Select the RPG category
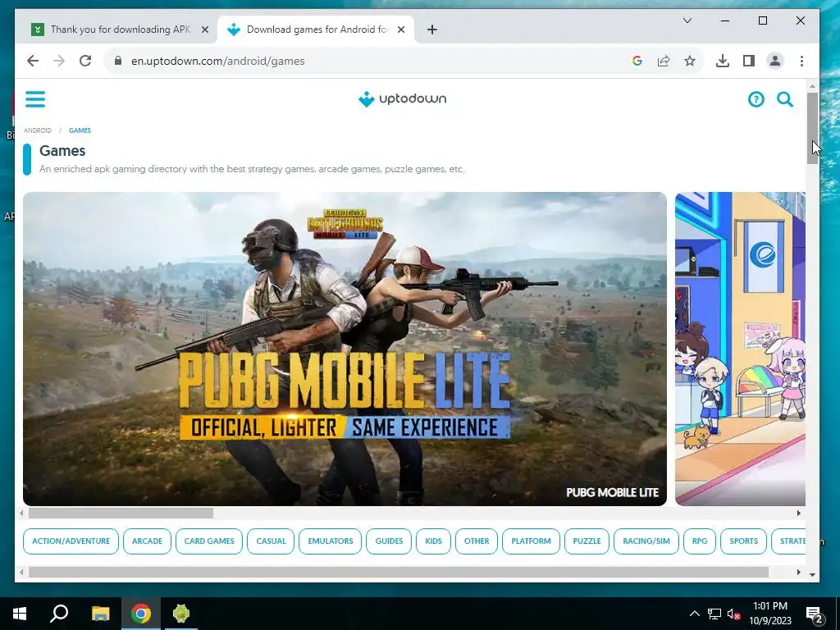This screenshot has width=840, height=630. point(700,541)
